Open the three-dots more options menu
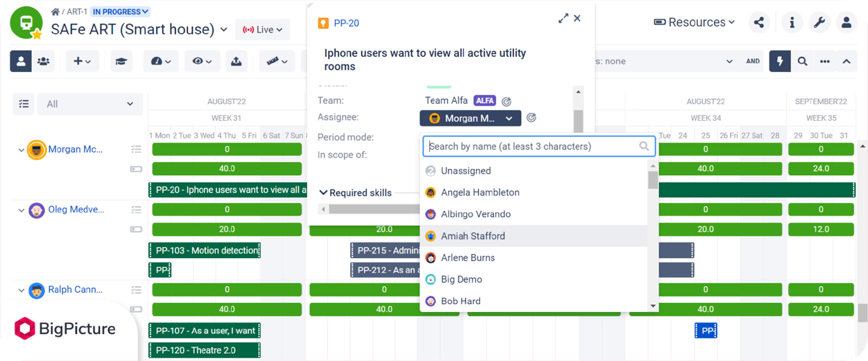868x361 pixels. point(825,61)
